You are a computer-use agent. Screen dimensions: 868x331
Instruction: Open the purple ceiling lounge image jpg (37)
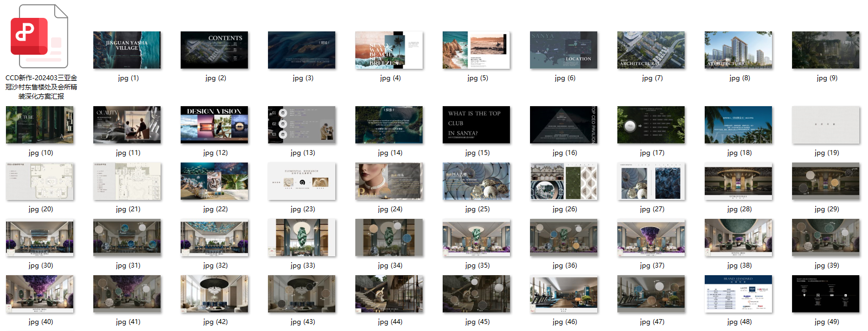[x=651, y=237]
